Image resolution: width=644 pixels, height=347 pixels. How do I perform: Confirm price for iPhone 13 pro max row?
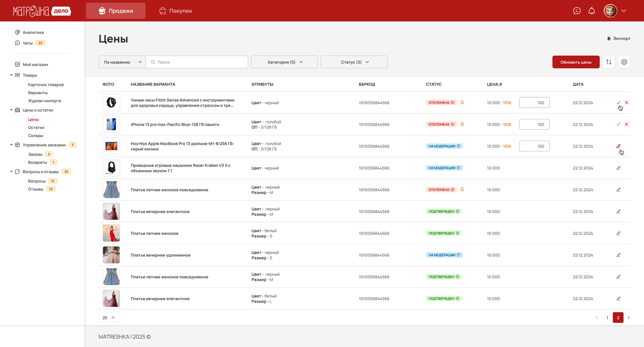619,124
